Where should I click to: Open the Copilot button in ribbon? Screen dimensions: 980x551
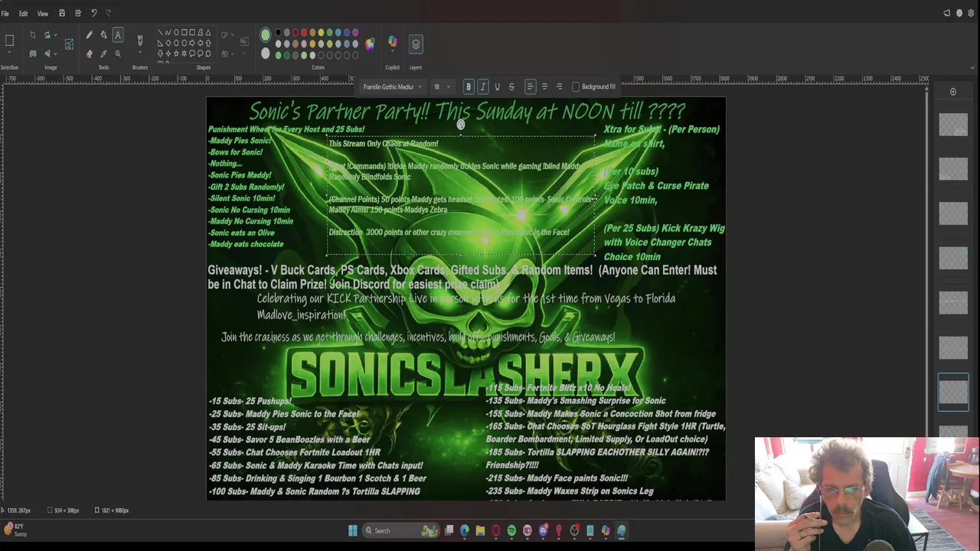(393, 41)
